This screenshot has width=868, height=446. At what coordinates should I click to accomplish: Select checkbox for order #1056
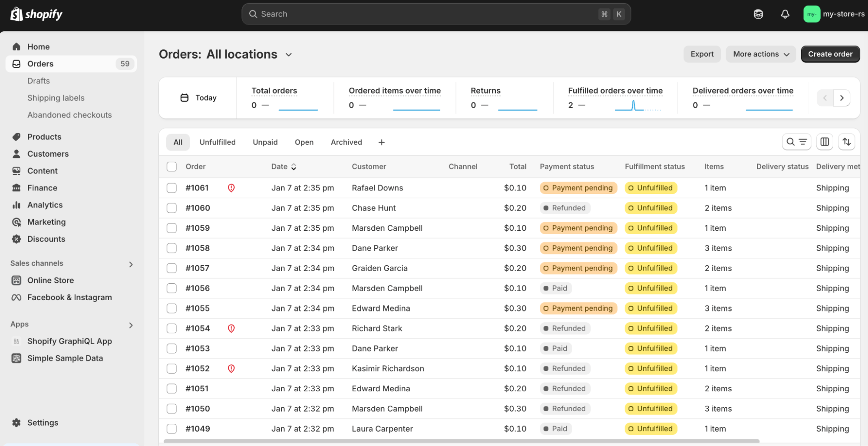pos(172,288)
